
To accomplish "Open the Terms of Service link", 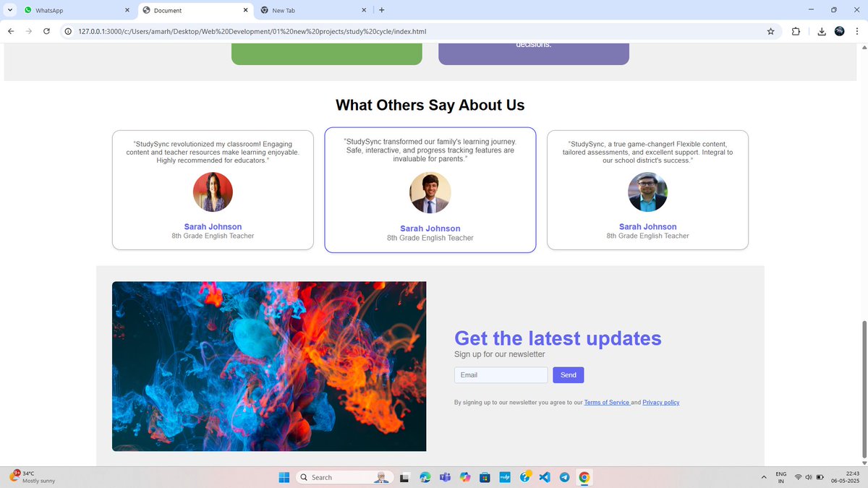I will [607, 402].
